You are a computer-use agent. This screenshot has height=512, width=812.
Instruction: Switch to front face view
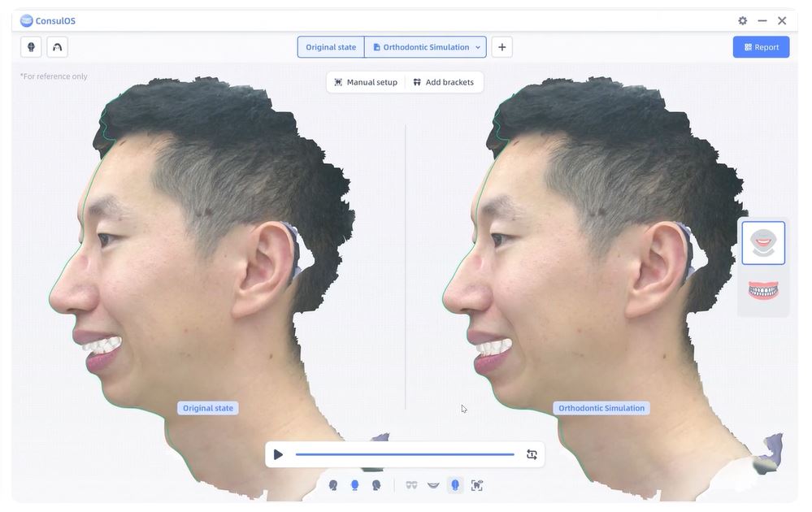tap(354, 485)
